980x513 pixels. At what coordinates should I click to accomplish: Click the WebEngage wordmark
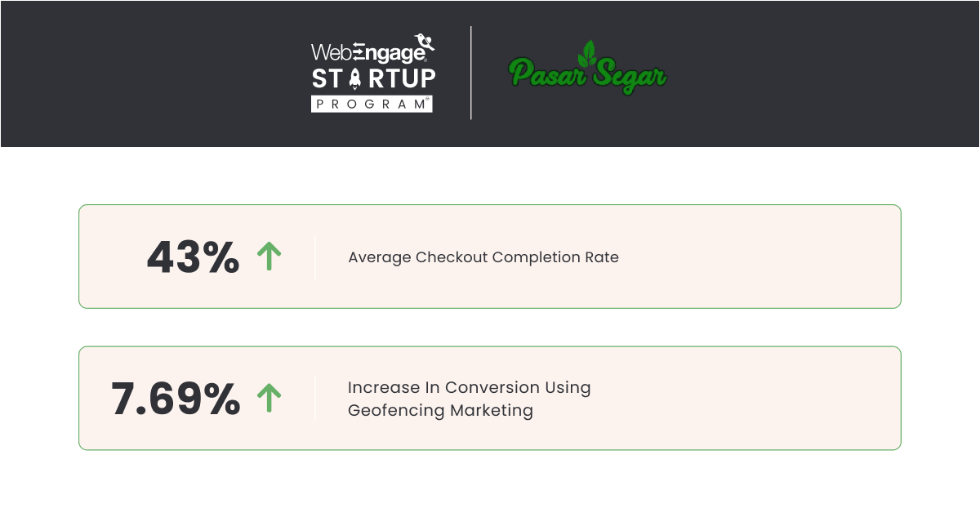(x=367, y=52)
